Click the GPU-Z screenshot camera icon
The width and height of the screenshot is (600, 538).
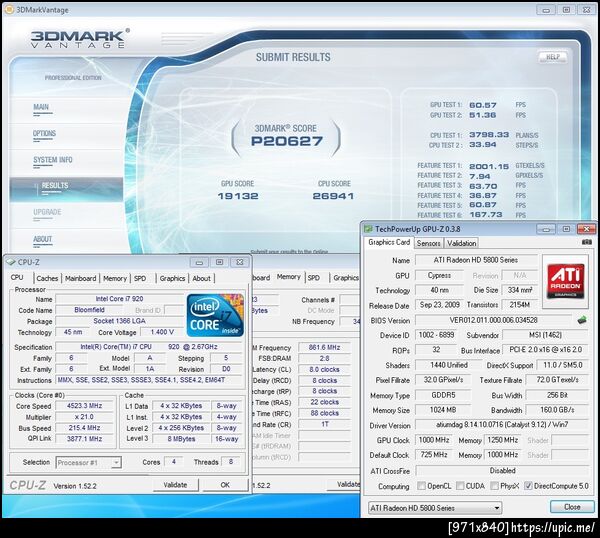pos(586,242)
